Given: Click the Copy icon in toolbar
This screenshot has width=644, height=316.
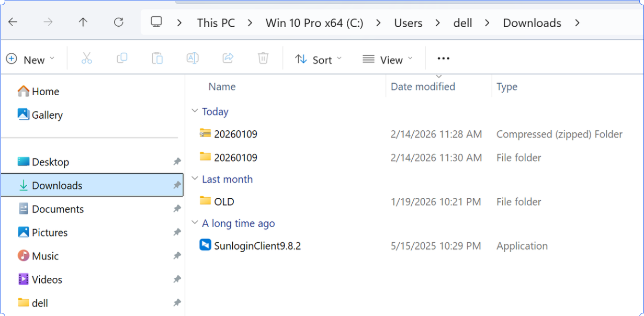Looking at the screenshot, I should 122,59.
